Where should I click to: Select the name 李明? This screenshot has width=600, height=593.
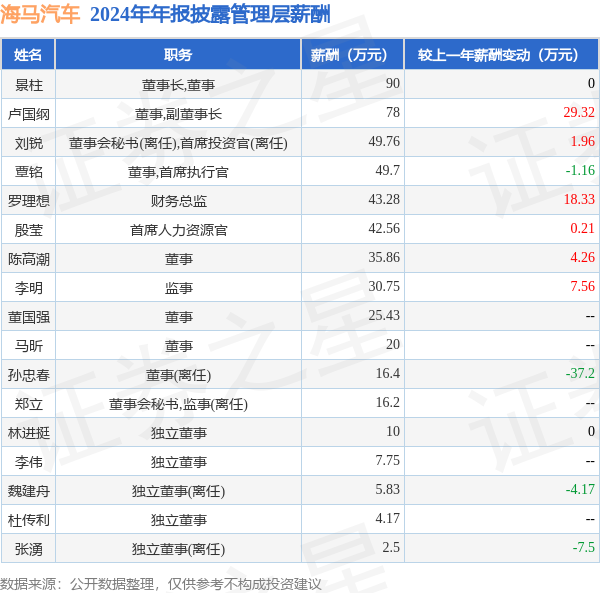tap(29, 288)
